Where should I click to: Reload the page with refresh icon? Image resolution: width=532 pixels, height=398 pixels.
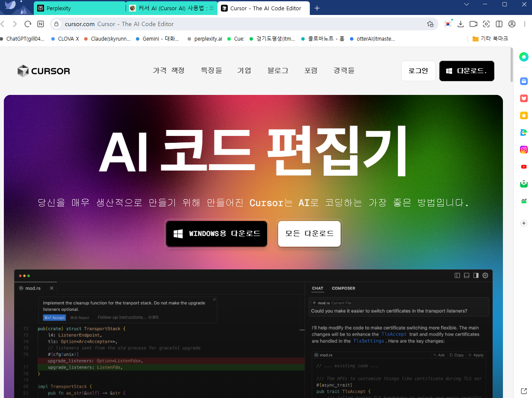28,24
